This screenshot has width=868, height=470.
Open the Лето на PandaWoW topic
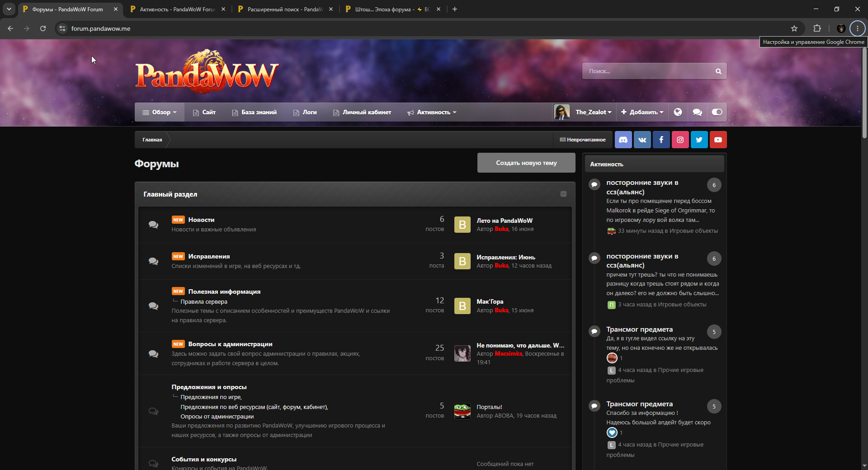[x=505, y=221]
